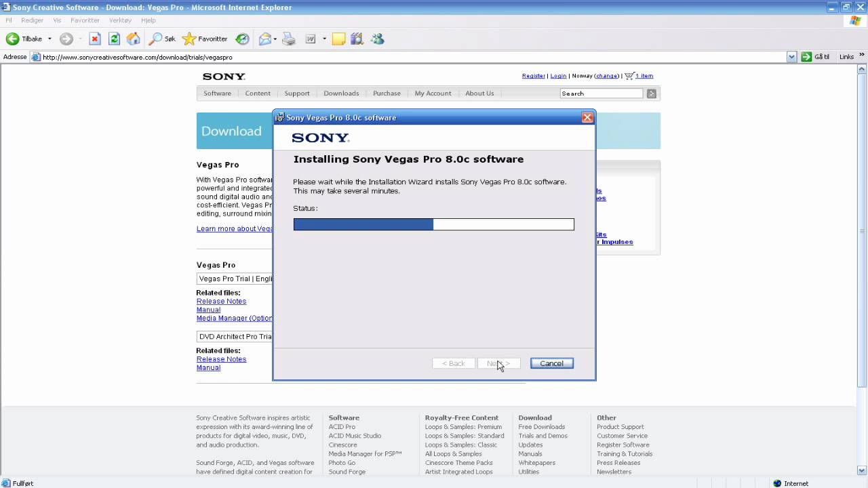
Task: Open the Verktøy menu
Action: coord(120,20)
